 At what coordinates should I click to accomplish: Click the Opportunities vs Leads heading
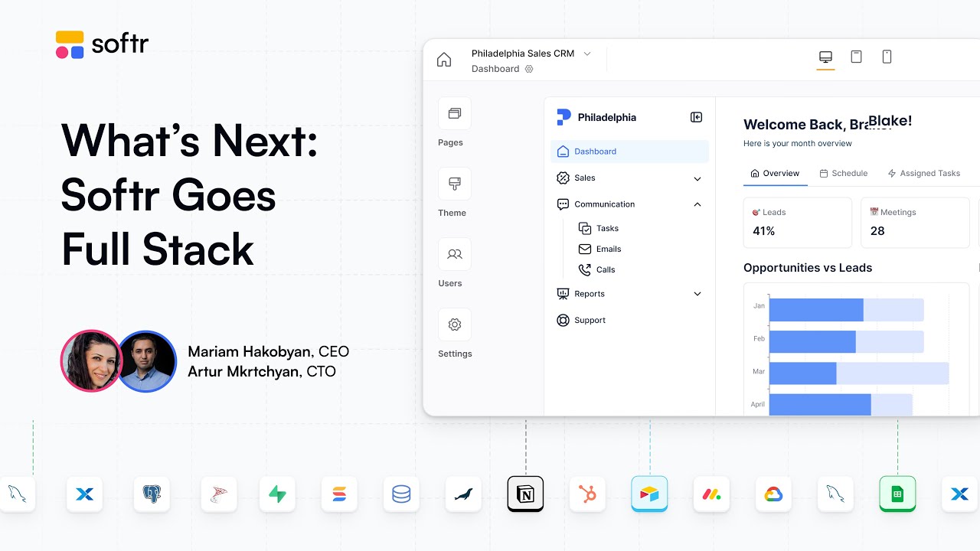click(x=808, y=268)
